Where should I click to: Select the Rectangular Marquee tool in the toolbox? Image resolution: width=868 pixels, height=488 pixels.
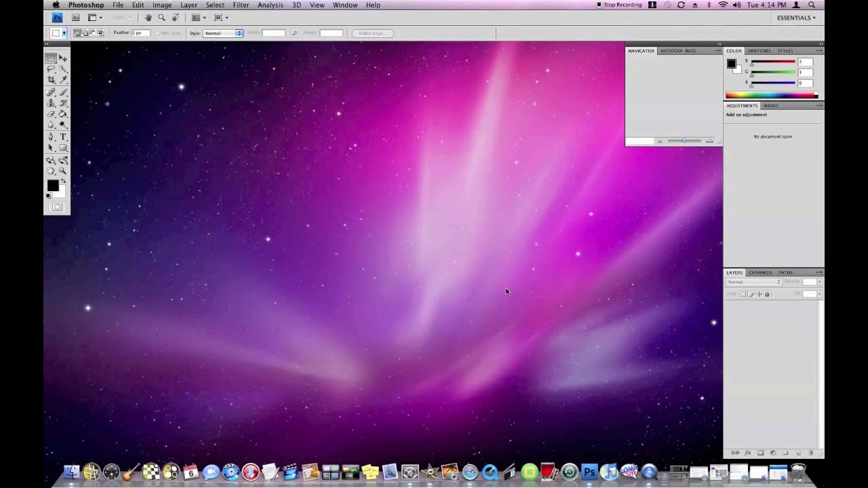[x=51, y=58]
